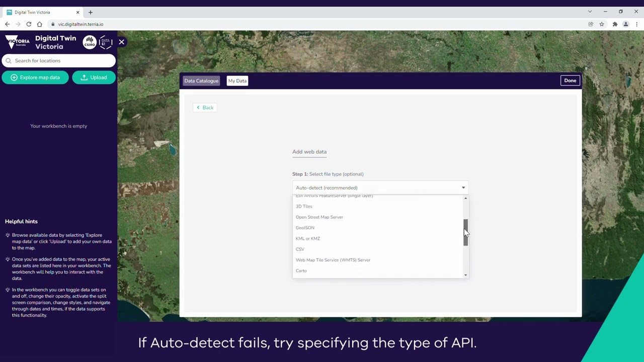Viewport: 644px width, 362px height.
Task: Close the Digital Twin side panel X
Action: (121, 42)
